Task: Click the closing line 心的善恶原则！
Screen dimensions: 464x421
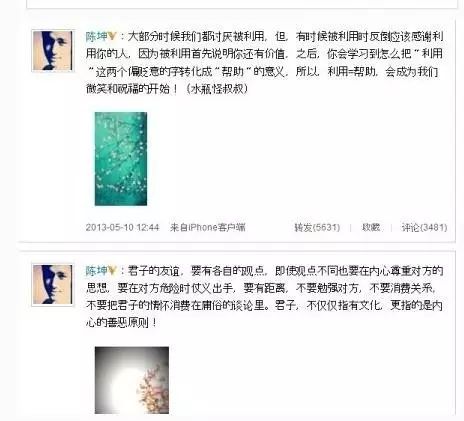Action: coord(121,323)
